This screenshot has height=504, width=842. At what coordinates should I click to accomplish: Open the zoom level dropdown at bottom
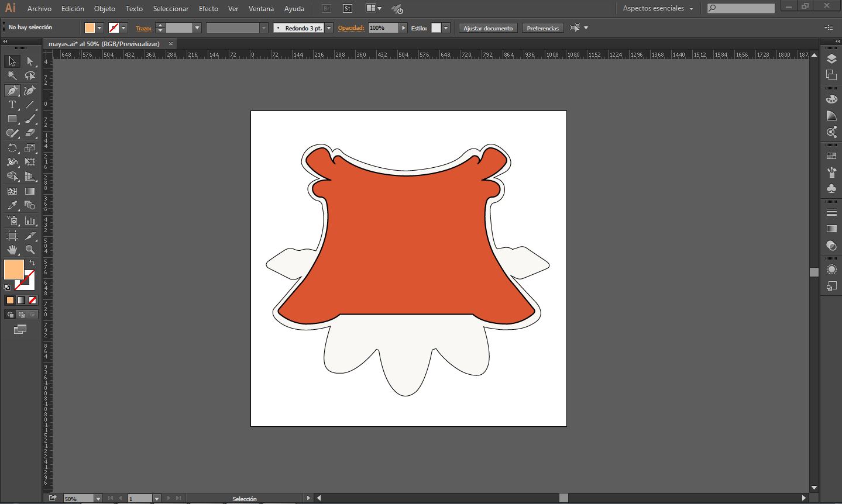click(98, 499)
